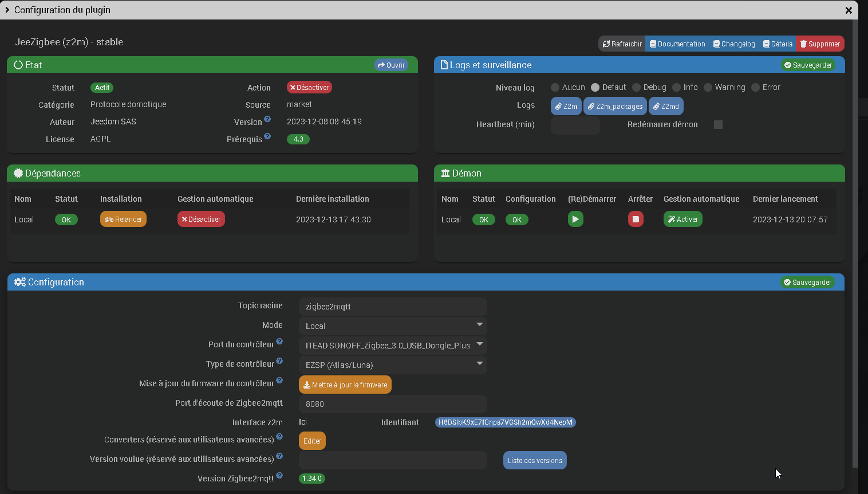
Task: Click Ouvrir in the Etat panel
Action: [391, 65]
